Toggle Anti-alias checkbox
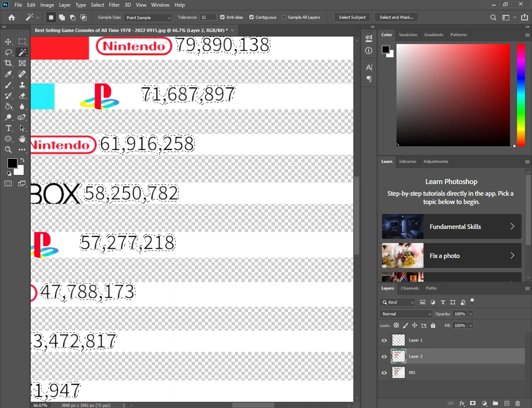Viewport: 532px width, 408px height. tap(222, 17)
